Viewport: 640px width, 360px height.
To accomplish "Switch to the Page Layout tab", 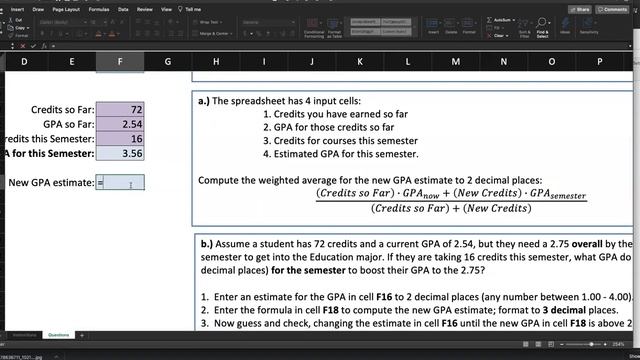I will [x=66, y=9].
